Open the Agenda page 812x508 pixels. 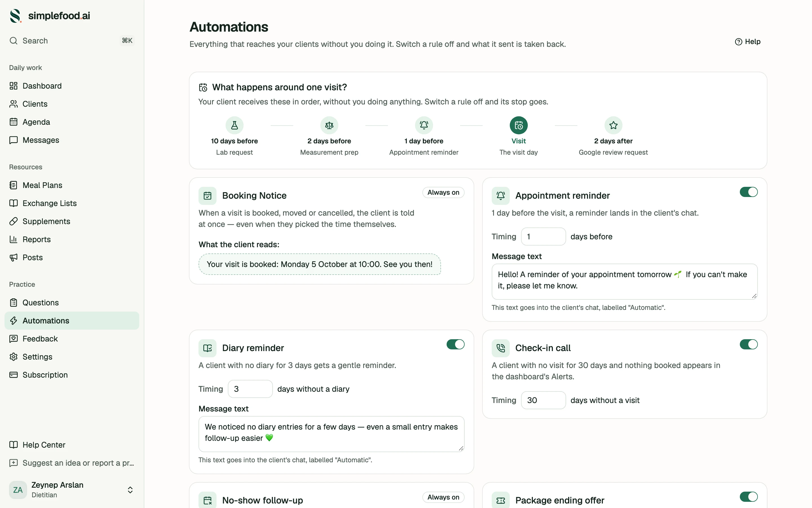(x=72, y=122)
